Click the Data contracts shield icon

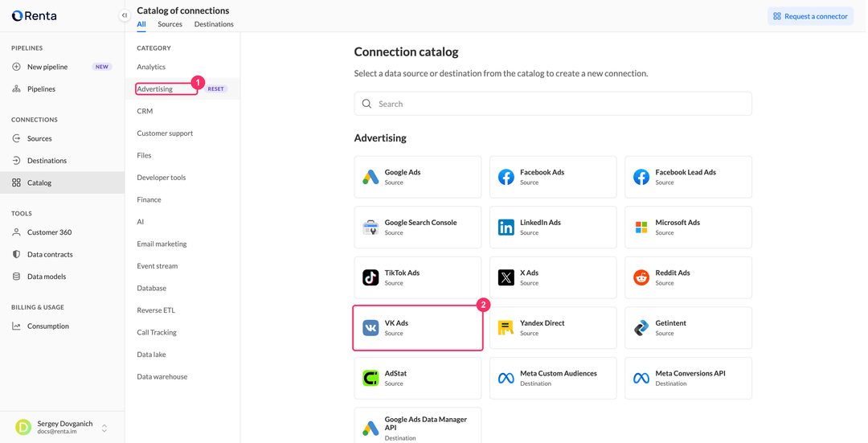pyautogui.click(x=16, y=254)
